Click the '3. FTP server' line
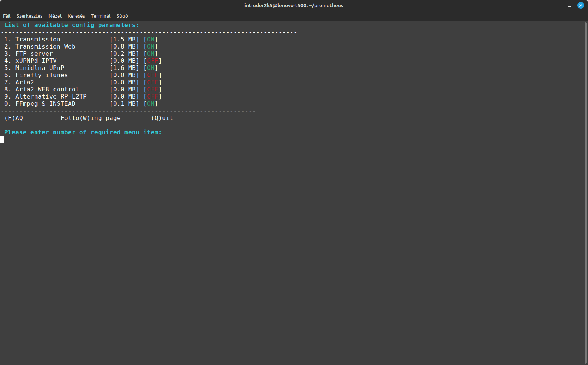This screenshot has height=365, width=588. tap(81, 54)
